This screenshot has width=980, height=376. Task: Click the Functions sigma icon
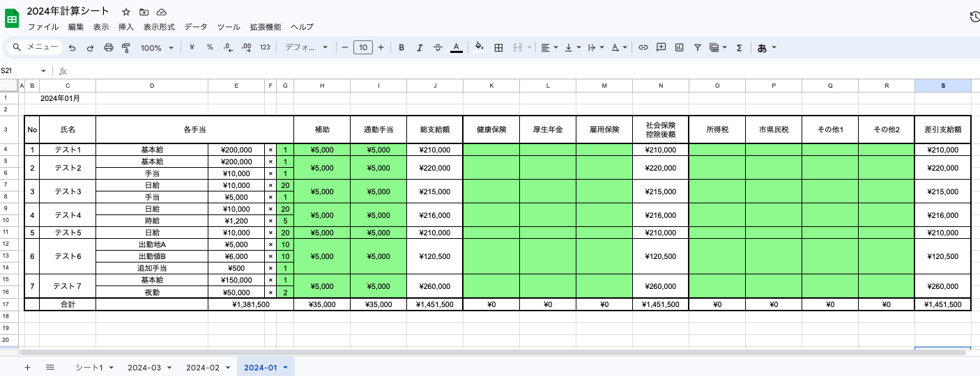click(739, 48)
